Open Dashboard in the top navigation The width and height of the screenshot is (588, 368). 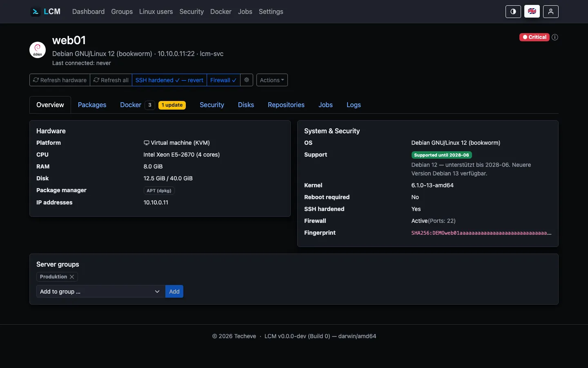click(88, 11)
